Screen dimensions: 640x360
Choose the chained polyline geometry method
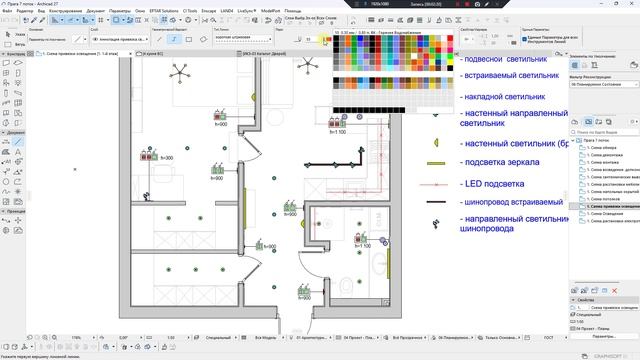click(174, 40)
